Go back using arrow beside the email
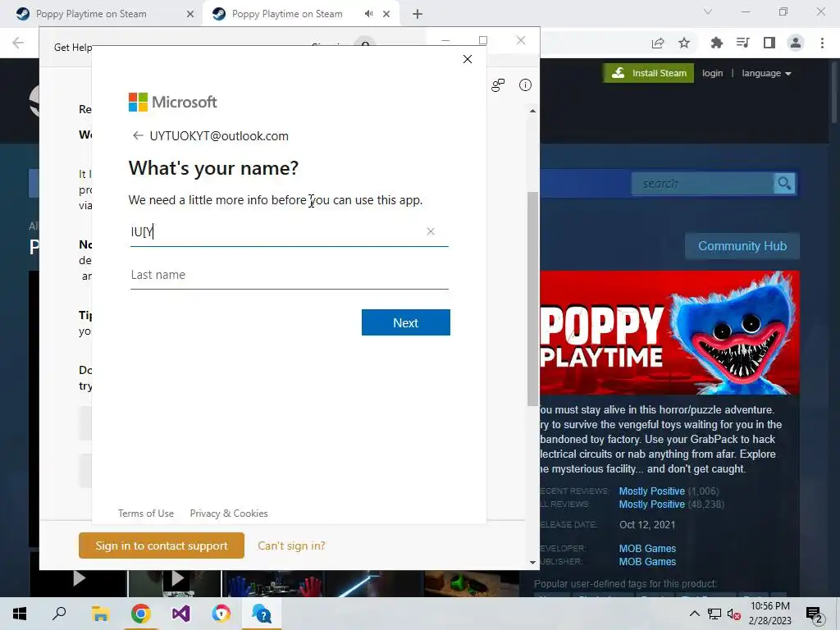Image resolution: width=840 pixels, height=630 pixels. pyautogui.click(x=138, y=136)
